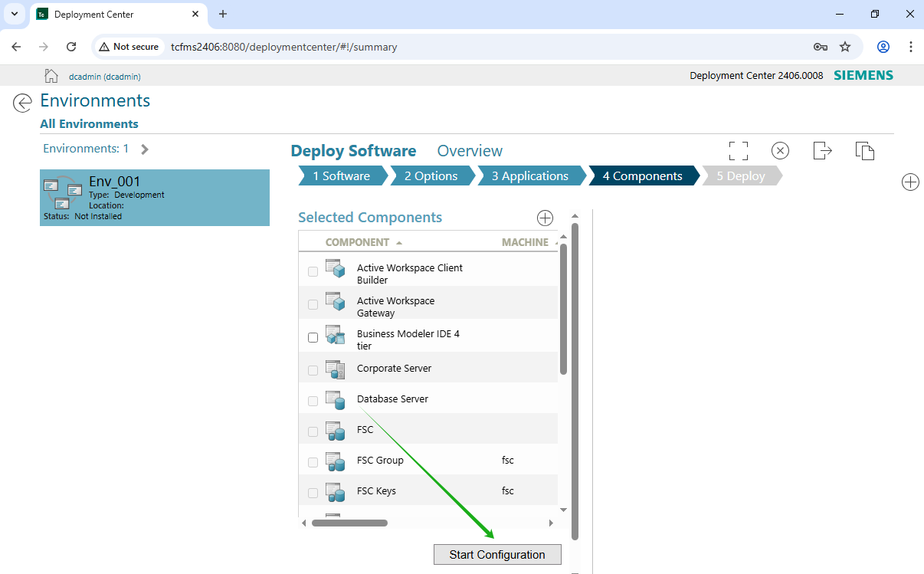
Task: Click the export arrow icon
Action: [822, 150]
